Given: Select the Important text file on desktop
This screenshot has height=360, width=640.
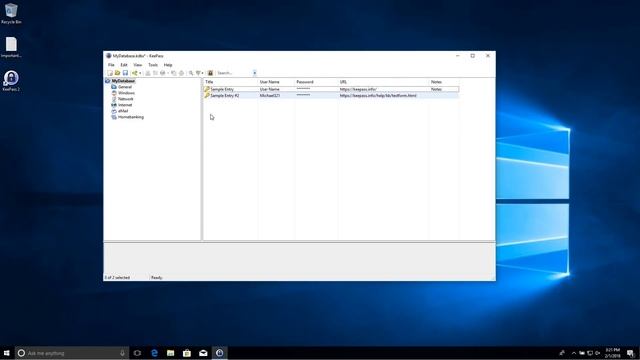Looking at the screenshot, I should tap(11, 47).
